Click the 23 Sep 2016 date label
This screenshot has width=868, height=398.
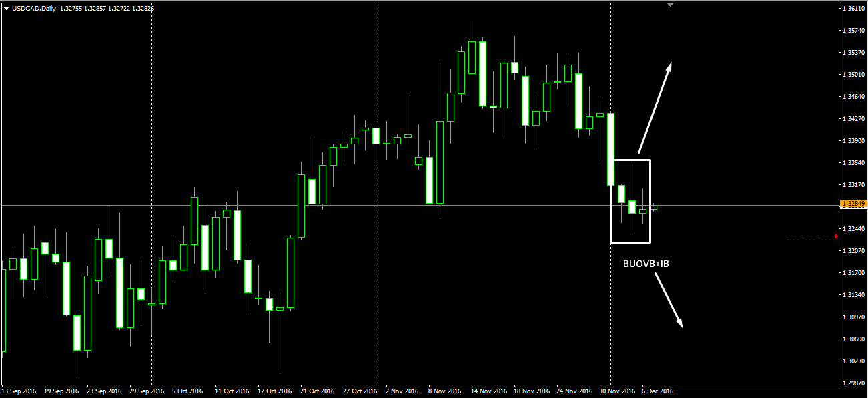tap(105, 391)
